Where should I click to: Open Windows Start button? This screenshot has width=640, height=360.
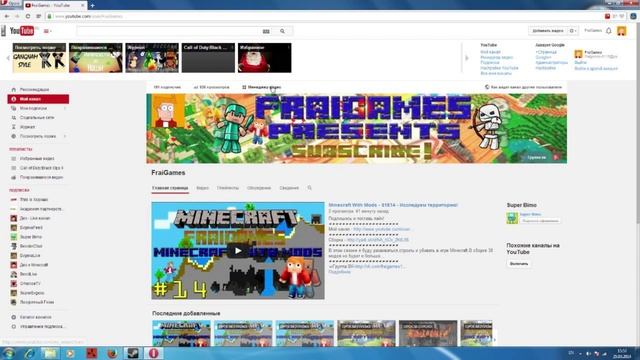click(x=8, y=353)
